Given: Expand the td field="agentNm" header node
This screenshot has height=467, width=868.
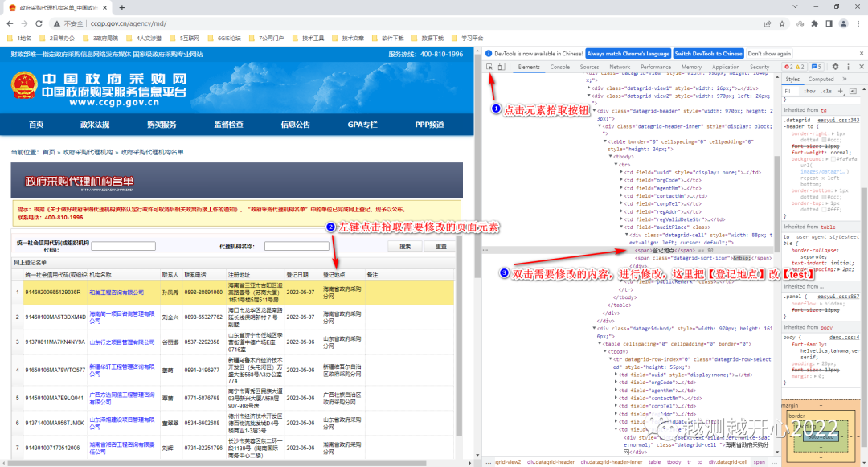Looking at the screenshot, I should (x=621, y=187).
